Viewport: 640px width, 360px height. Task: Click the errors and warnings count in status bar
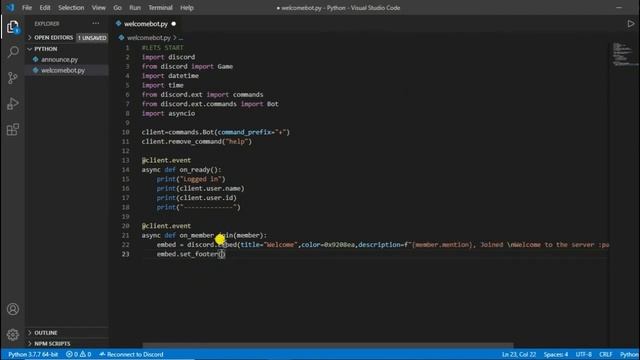[78, 354]
